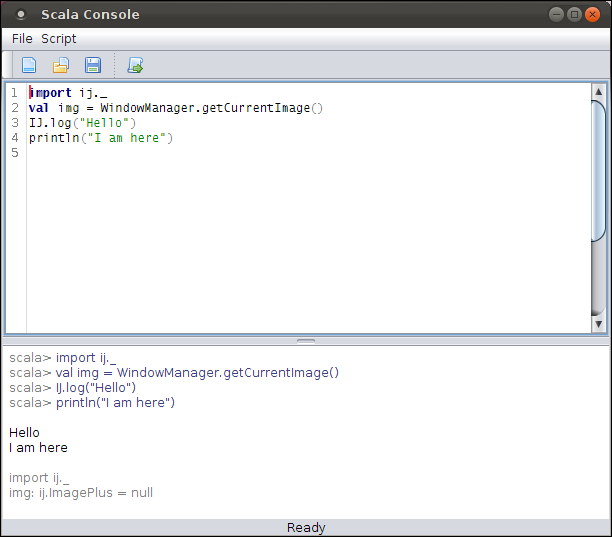
Task: Click the window menu icon left of the title
Action: click(21, 15)
